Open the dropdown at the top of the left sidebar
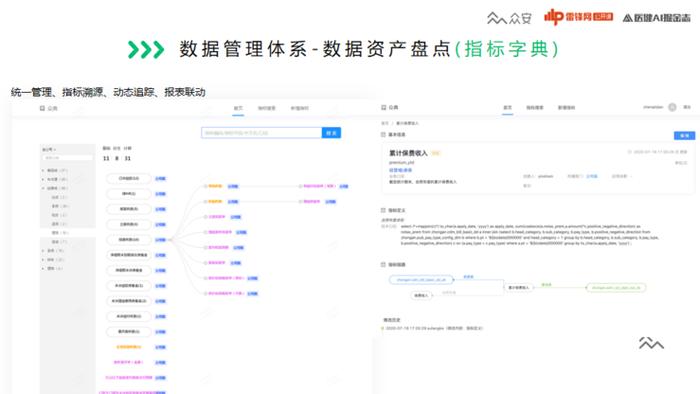Screen dimensions: 700x394 pyautogui.click(x=49, y=149)
